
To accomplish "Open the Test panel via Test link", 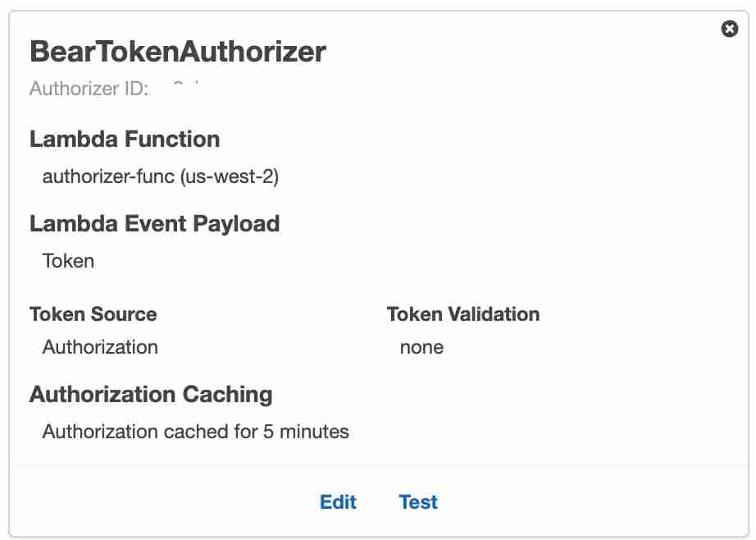I will click(x=418, y=502).
